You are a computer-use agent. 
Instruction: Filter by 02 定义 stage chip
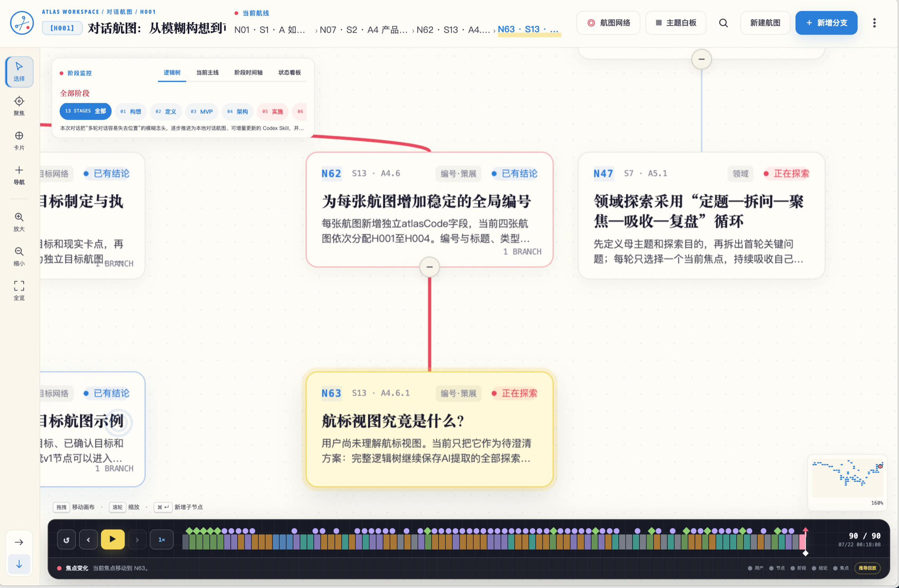coord(166,111)
